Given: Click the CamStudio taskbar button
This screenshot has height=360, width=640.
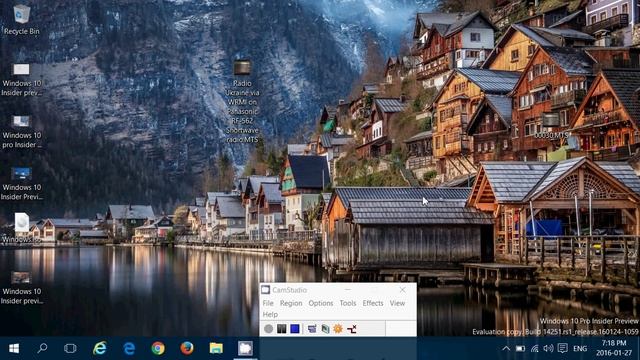Looking at the screenshot, I should [x=245, y=349].
